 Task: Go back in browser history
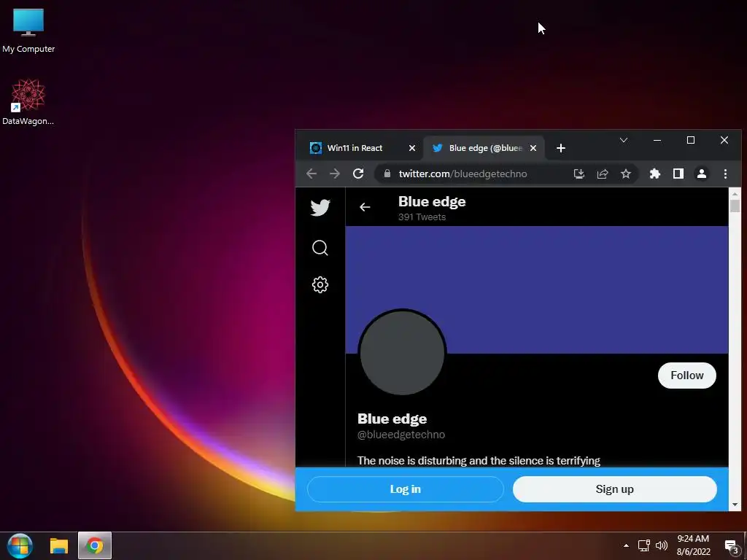[311, 174]
